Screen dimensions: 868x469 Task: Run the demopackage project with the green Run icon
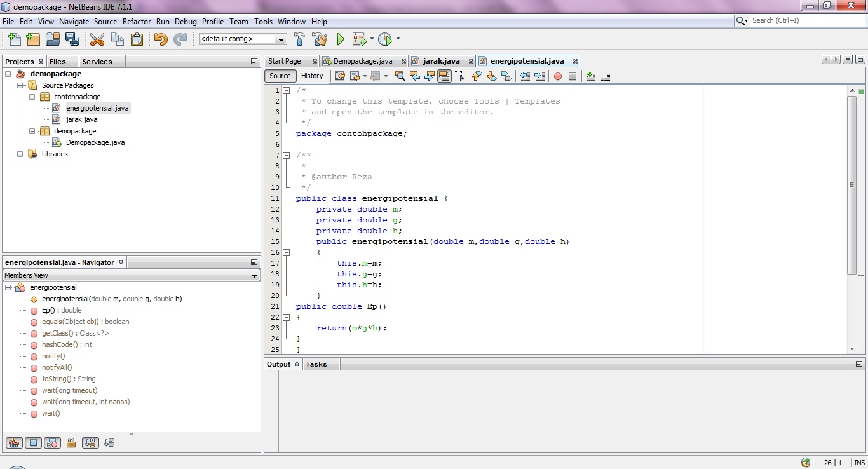click(341, 39)
